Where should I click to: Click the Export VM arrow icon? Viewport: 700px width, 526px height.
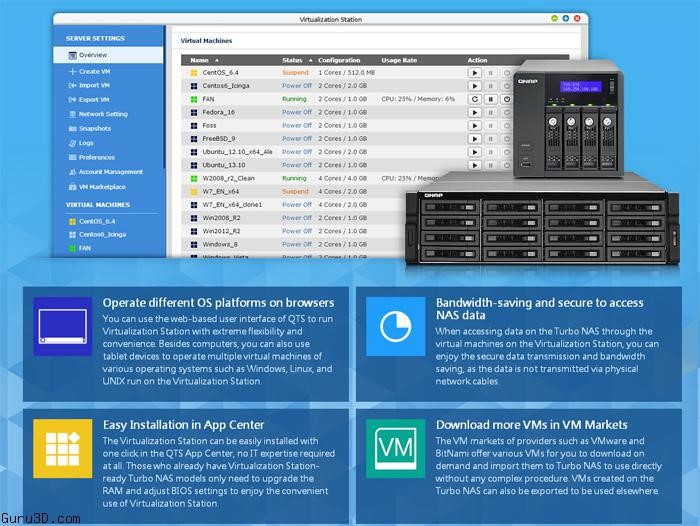click(72, 100)
